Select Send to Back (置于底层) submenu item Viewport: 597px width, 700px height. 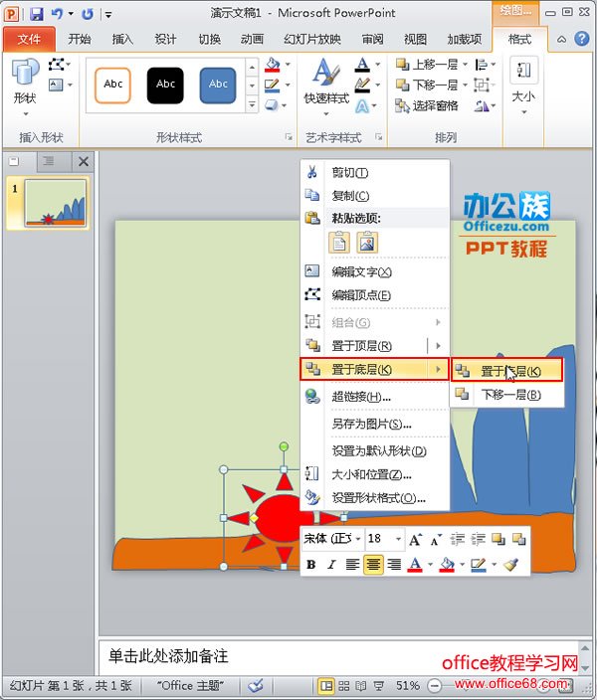click(506, 371)
